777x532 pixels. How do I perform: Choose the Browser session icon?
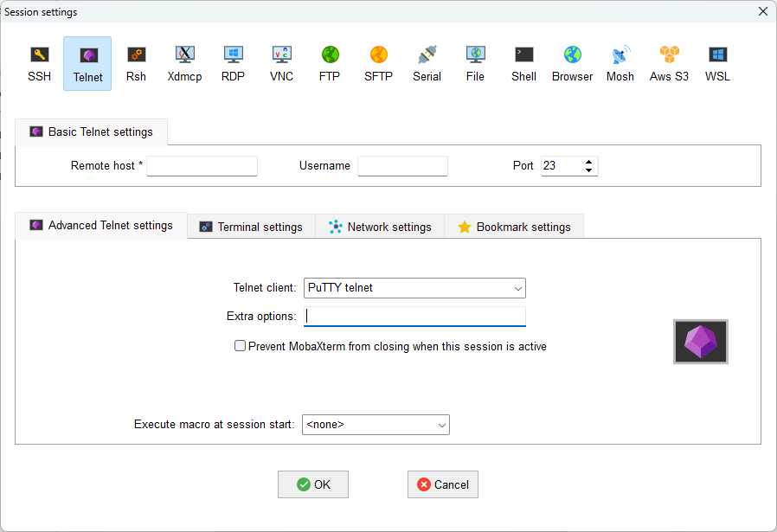click(572, 63)
